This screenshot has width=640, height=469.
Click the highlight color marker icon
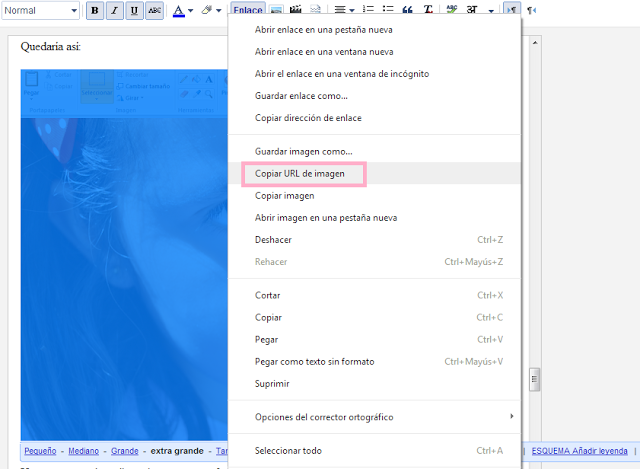point(207,10)
